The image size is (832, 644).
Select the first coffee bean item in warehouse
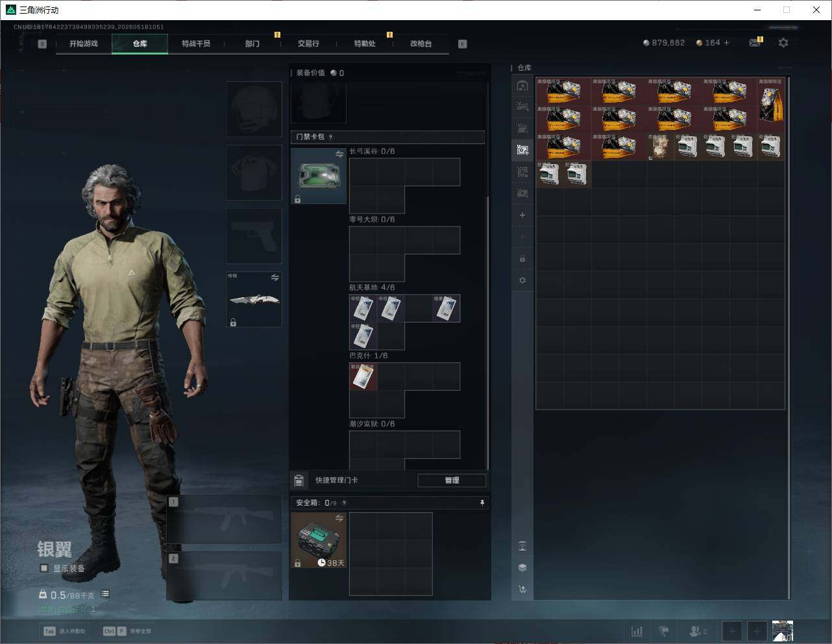click(x=563, y=91)
